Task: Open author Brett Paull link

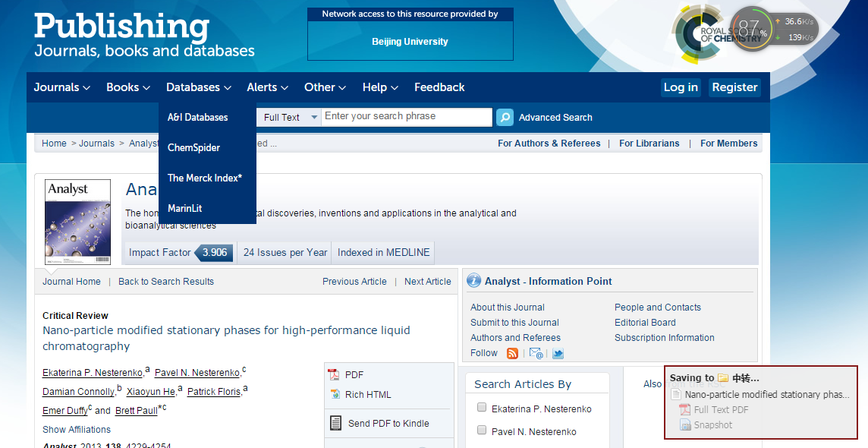Action: click(x=136, y=411)
